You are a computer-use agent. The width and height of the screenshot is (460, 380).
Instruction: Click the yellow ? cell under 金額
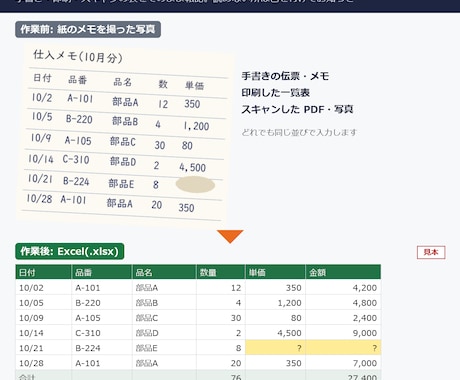(343, 348)
